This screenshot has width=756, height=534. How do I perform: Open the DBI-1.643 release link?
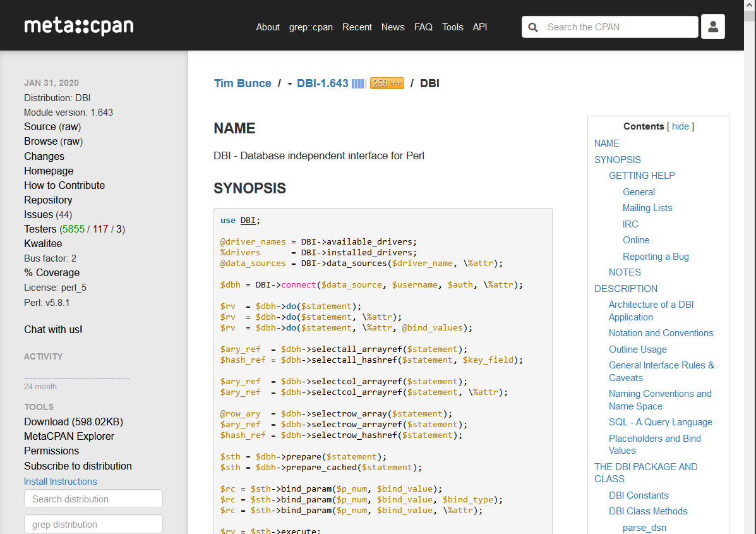pos(322,83)
